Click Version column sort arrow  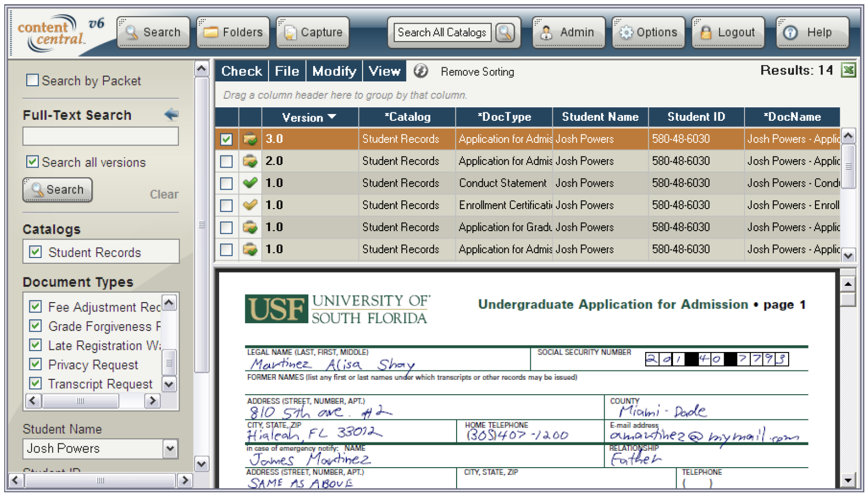point(332,117)
